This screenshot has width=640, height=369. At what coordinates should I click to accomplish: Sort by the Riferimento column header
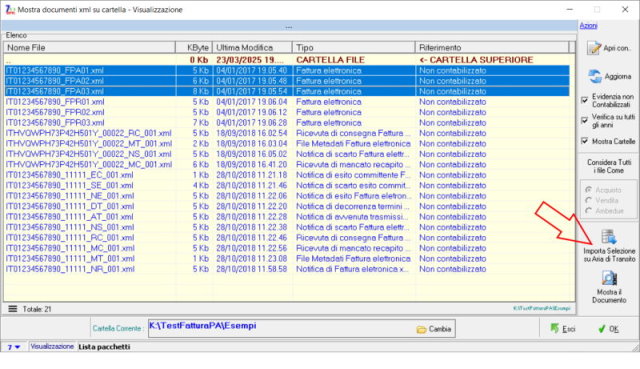click(492, 47)
